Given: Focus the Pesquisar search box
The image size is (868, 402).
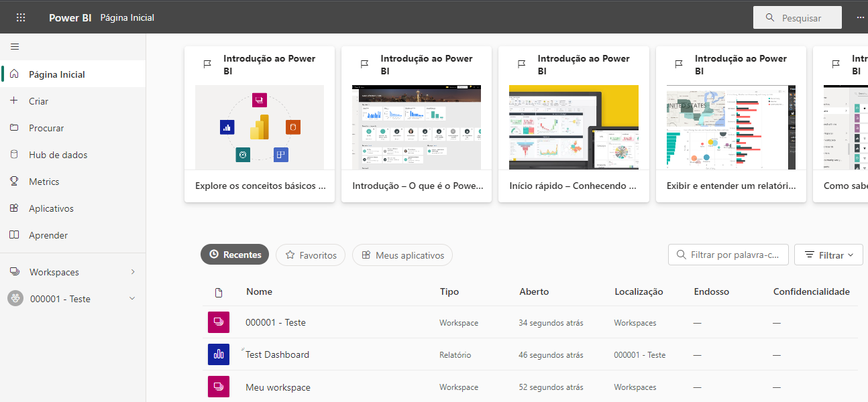Looking at the screenshot, I should [x=798, y=17].
